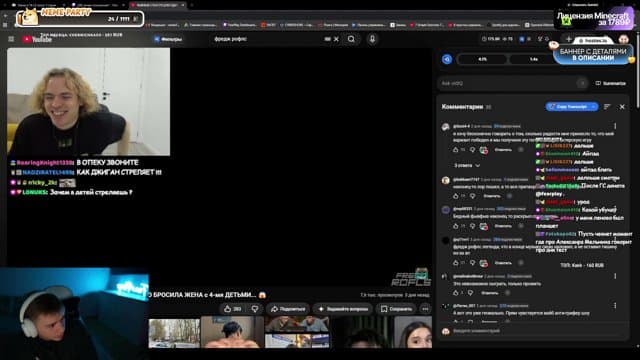Viewport: 640px width, 360px height.
Task: Click the creator heart badge on first comment
Action: [484, 150]
